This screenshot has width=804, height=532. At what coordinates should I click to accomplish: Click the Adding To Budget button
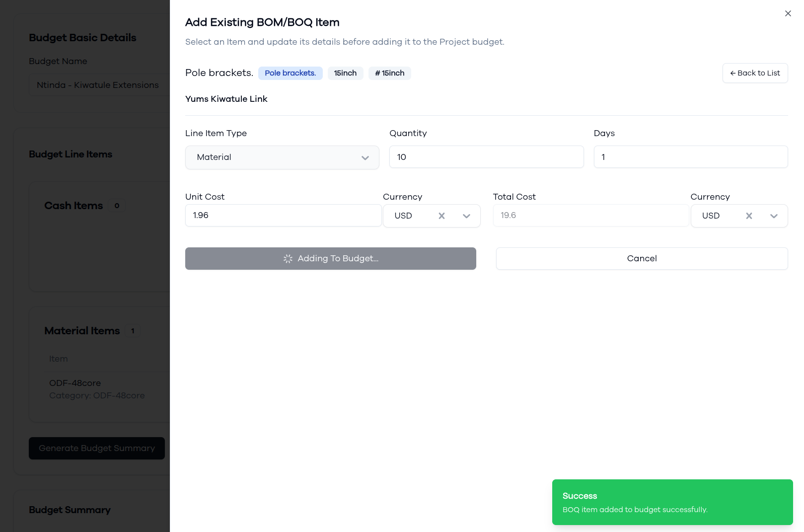click(x=330, y=258)
